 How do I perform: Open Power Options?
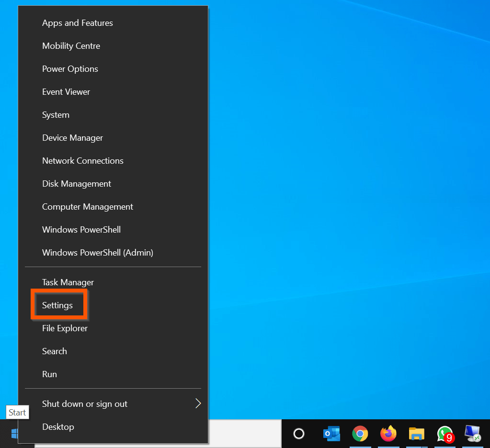click(113, 69)
